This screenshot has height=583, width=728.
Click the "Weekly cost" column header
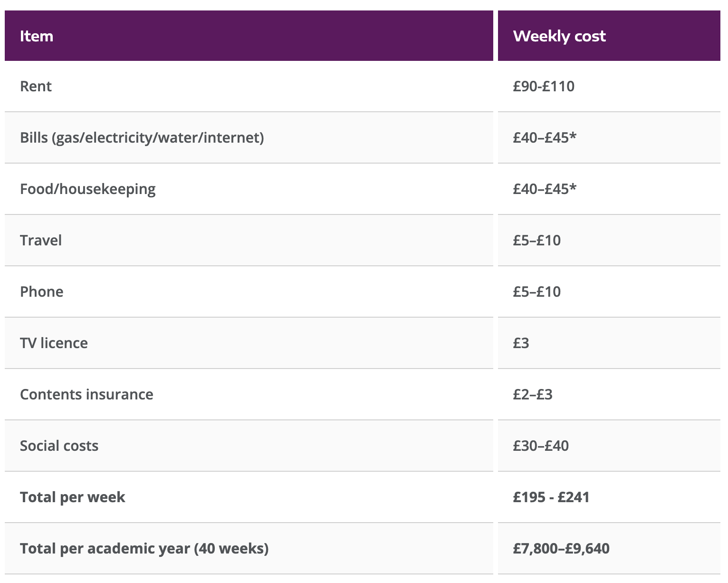[x=559, y=36]
